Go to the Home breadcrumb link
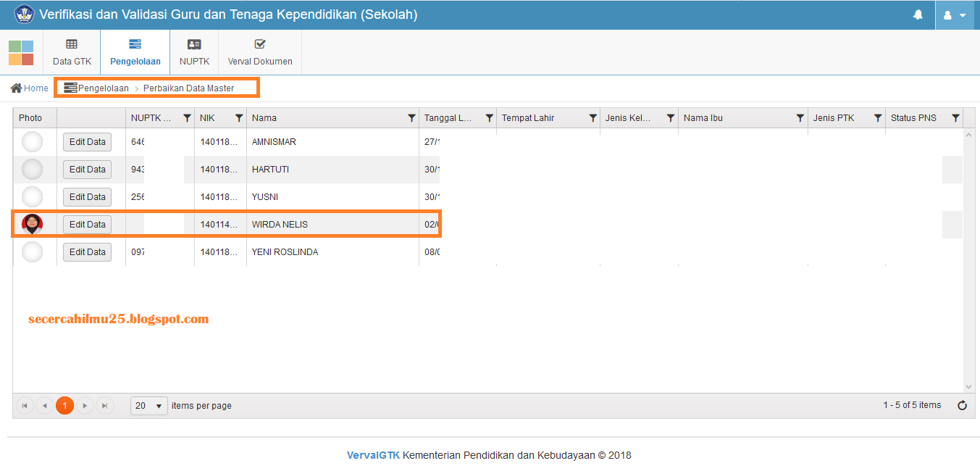 click(x=30, y=88)
